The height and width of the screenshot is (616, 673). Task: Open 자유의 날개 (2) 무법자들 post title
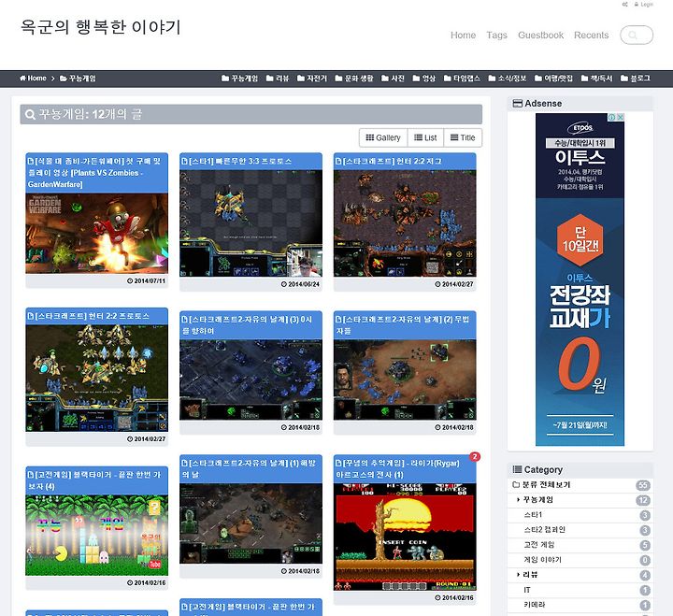[x=405, y=325]
